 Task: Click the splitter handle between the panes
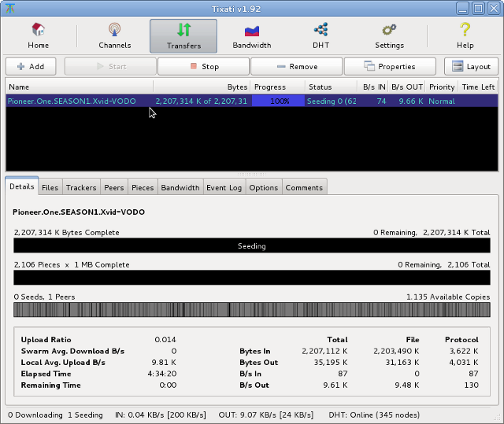click(x=252, y=175)
